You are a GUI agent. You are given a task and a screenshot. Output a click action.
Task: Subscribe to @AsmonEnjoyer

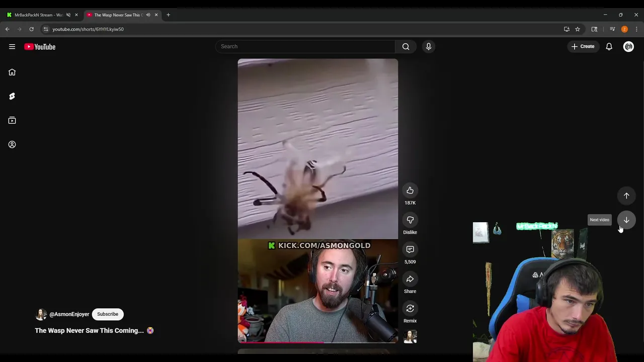coord(108,314)
